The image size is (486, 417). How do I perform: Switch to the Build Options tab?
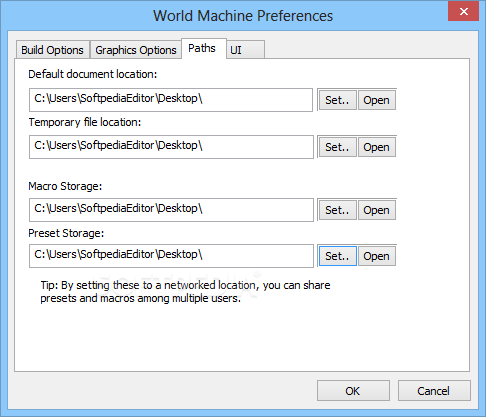coord(53,50)
